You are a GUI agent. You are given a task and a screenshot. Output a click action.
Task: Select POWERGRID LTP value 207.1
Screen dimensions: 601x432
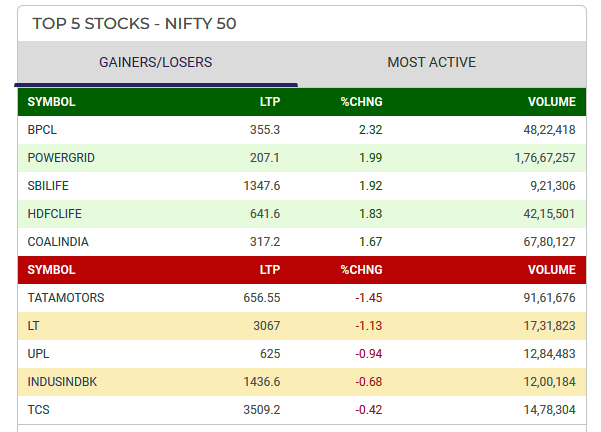(x=265, y=158)
